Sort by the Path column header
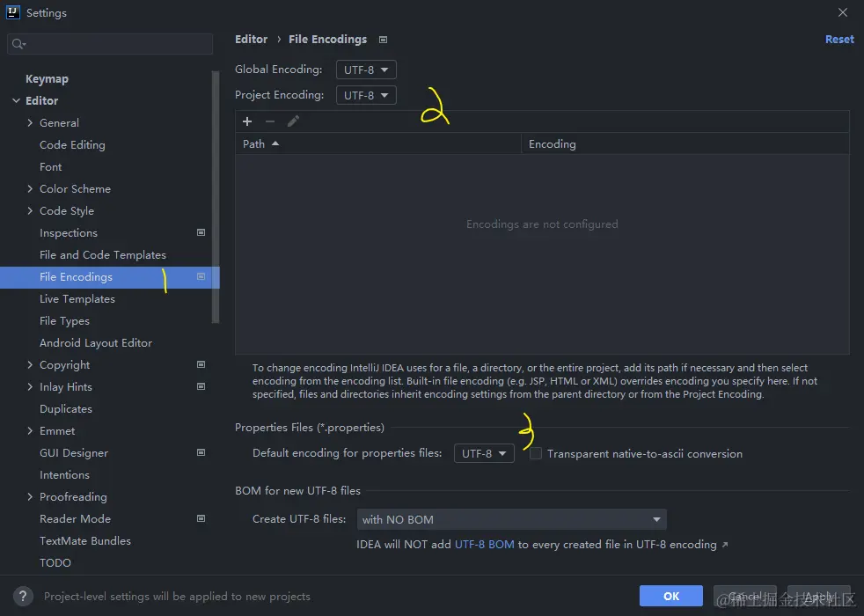The image size is (864, 616). (x=378, y=143)
